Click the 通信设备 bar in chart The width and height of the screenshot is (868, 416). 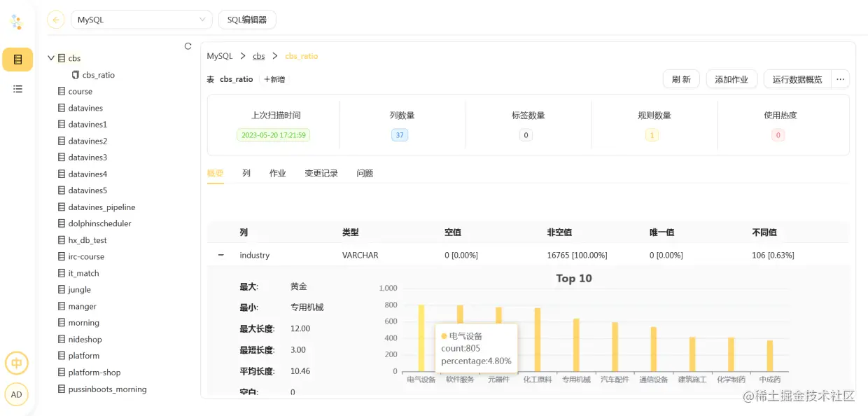tap(654, 349)
